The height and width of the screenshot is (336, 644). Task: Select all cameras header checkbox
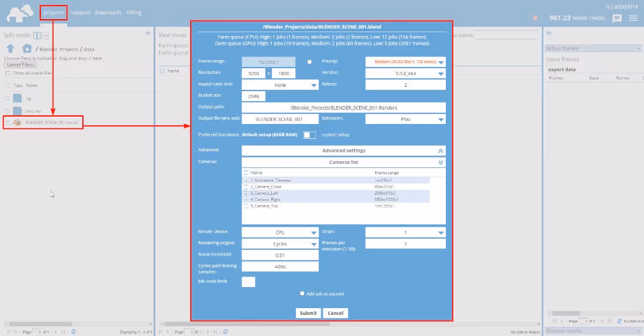click(x=246, y=173)
